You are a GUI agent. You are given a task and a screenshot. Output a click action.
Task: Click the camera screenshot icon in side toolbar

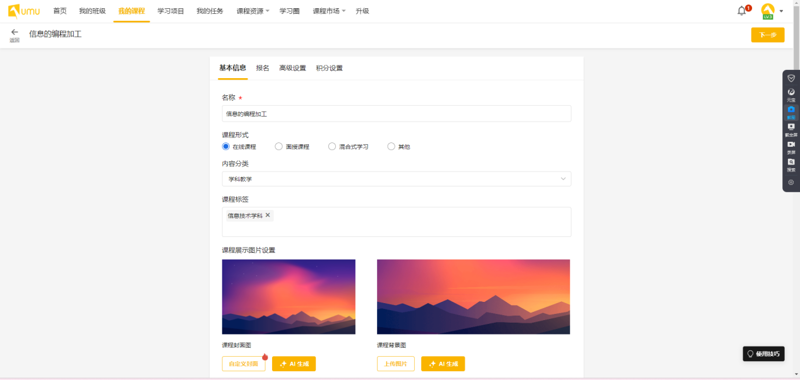tap(791, 110)
